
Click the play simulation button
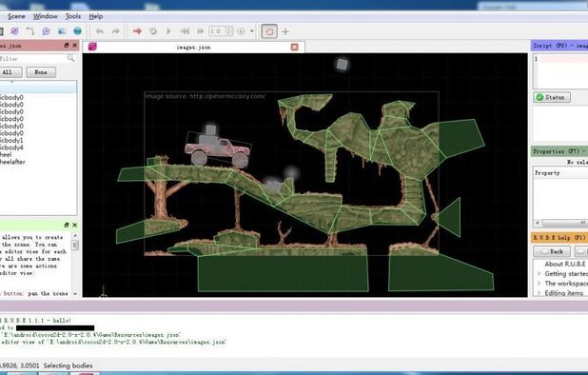pyautogui.click(x=168, y=31)
